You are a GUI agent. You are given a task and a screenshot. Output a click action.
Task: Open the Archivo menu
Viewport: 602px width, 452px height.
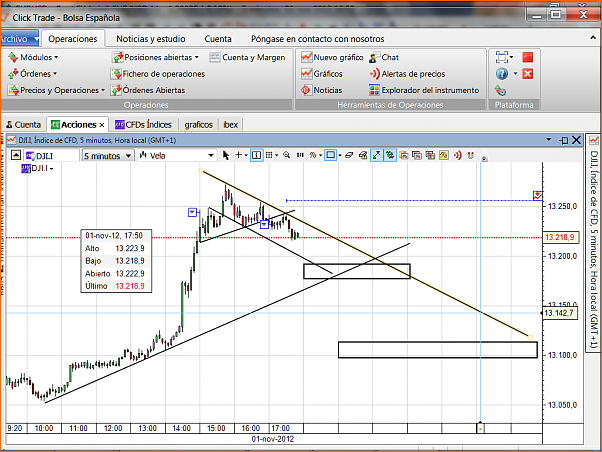point(19,39)
